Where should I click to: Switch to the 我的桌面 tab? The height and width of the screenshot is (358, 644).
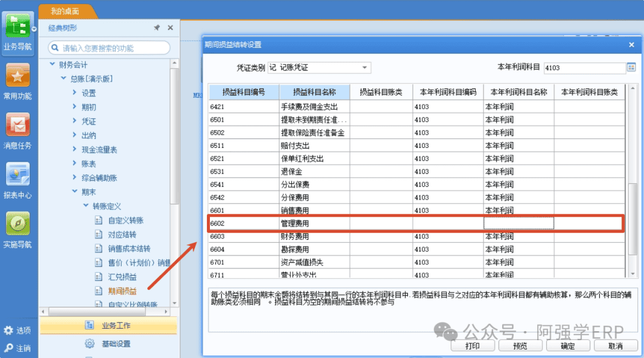click(65, 11)
